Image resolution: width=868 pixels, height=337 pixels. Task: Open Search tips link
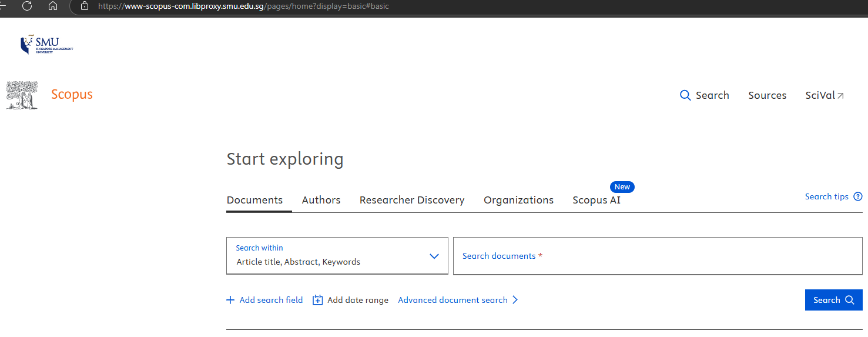(x=826, y=196)
